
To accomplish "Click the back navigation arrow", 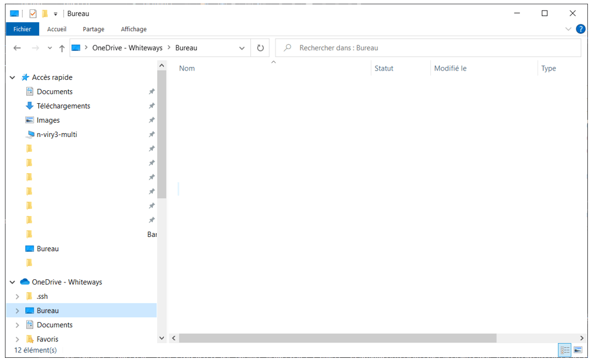I will (17, 47).
